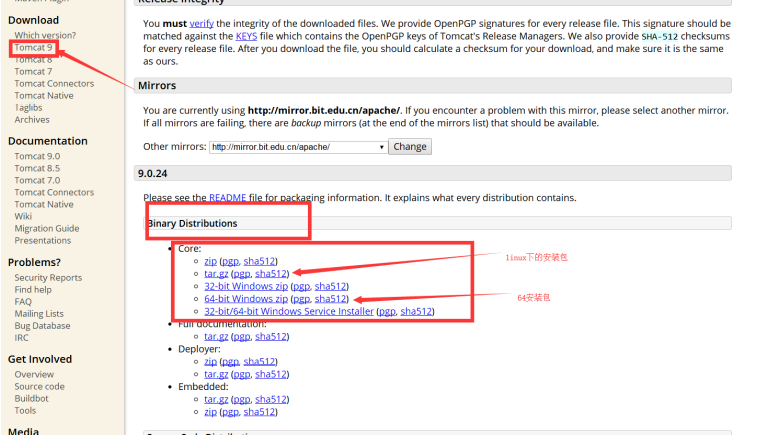
Task: Open Tomcat Connectors under Documentation
Action: (x=54, y=192)
